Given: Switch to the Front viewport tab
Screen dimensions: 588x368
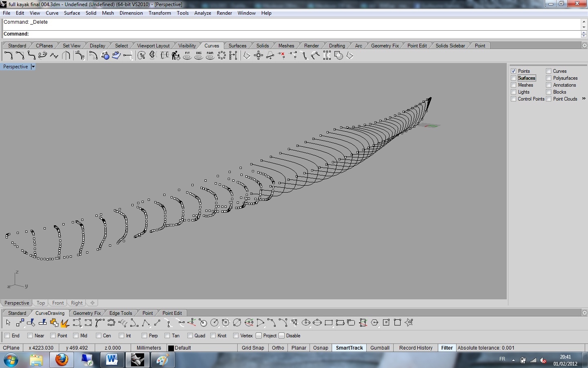Looking at the screenshot, I should [58, 303].
